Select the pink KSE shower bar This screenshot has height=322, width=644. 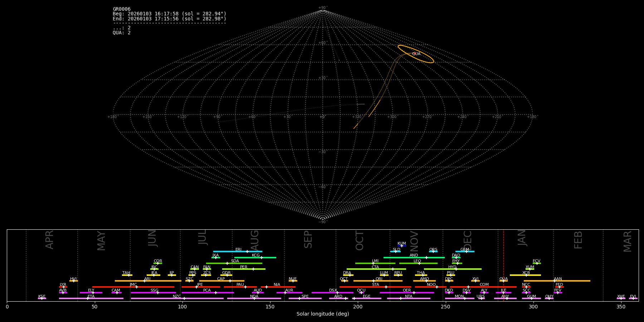click(x=42, y=298)
